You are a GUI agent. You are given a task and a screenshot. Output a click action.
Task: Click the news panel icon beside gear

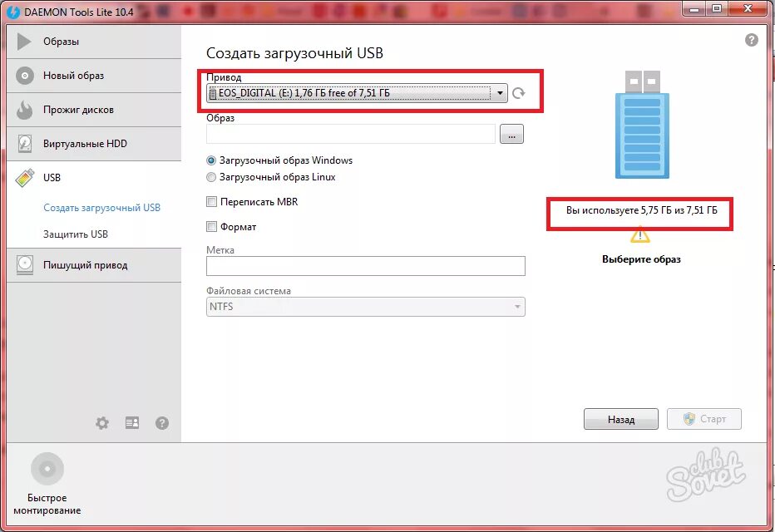pyautogui.click(x=132, y=423)
